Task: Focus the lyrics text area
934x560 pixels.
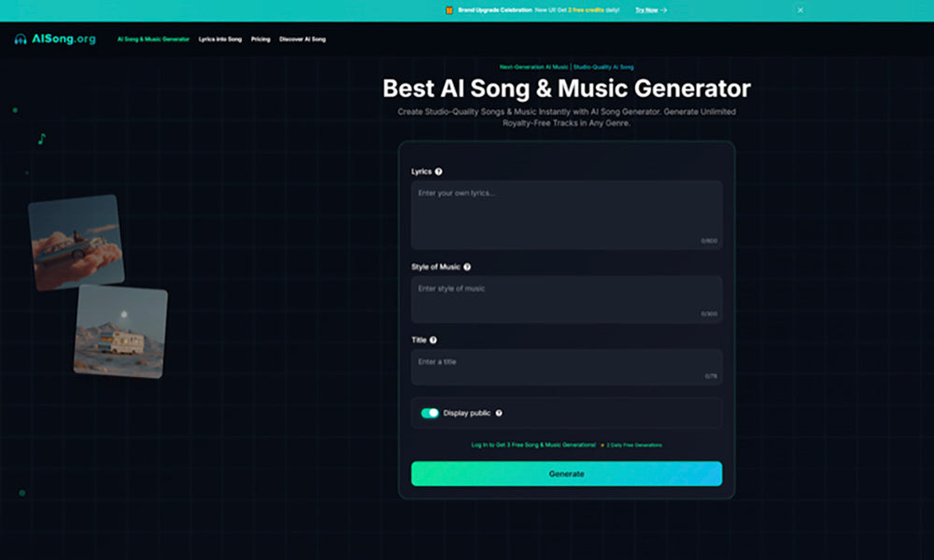Action: coord(566,215)
